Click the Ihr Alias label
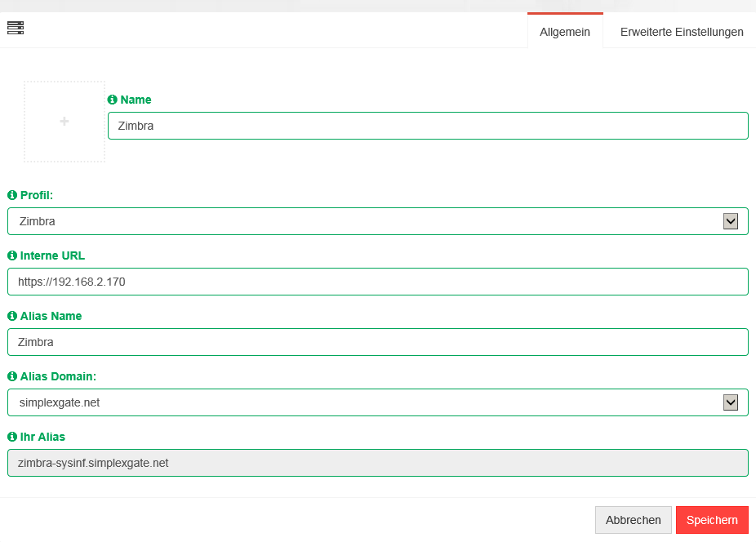The image size is (756, 542). pyautogui.click(x=42, y=437)
